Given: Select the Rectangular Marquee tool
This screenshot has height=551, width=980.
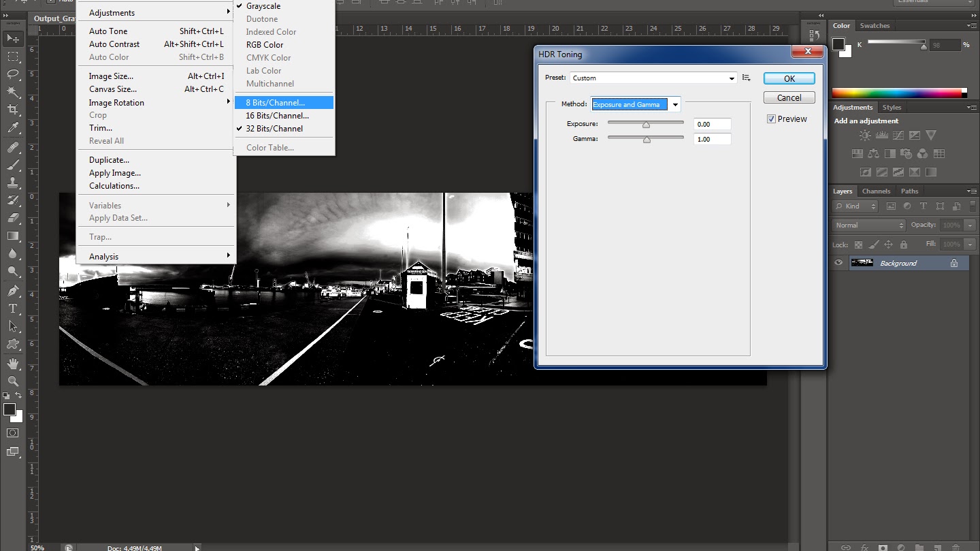Looking at the screenshot, I should coord(13,57).
